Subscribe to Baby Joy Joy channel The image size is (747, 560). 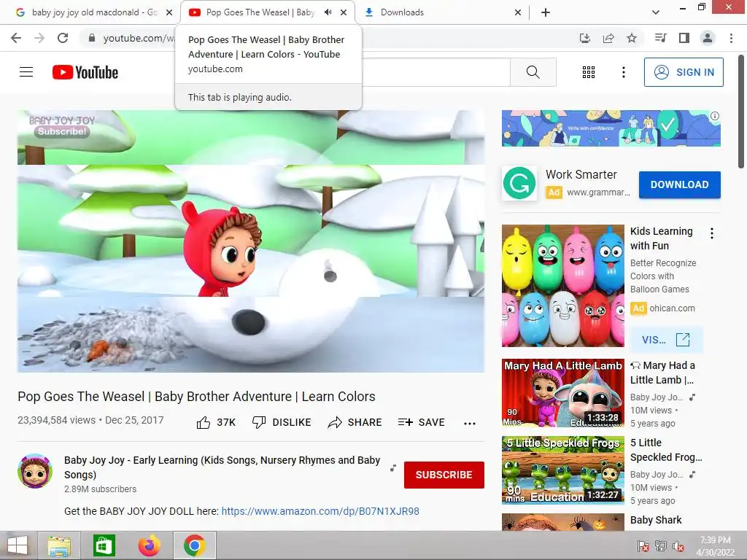444,475
